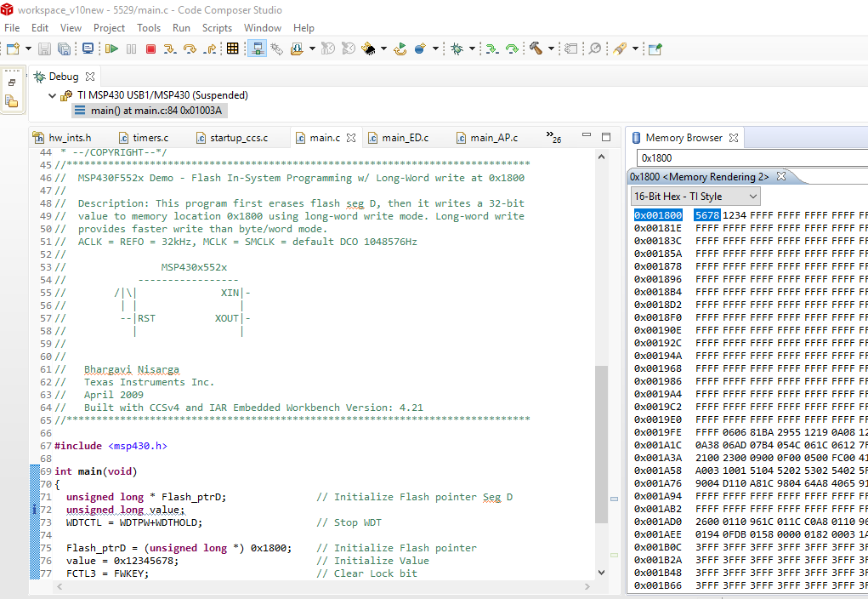Close the Memory Browser tab
The height and width of the screenshot is (599, 868).
pos(734,138)
